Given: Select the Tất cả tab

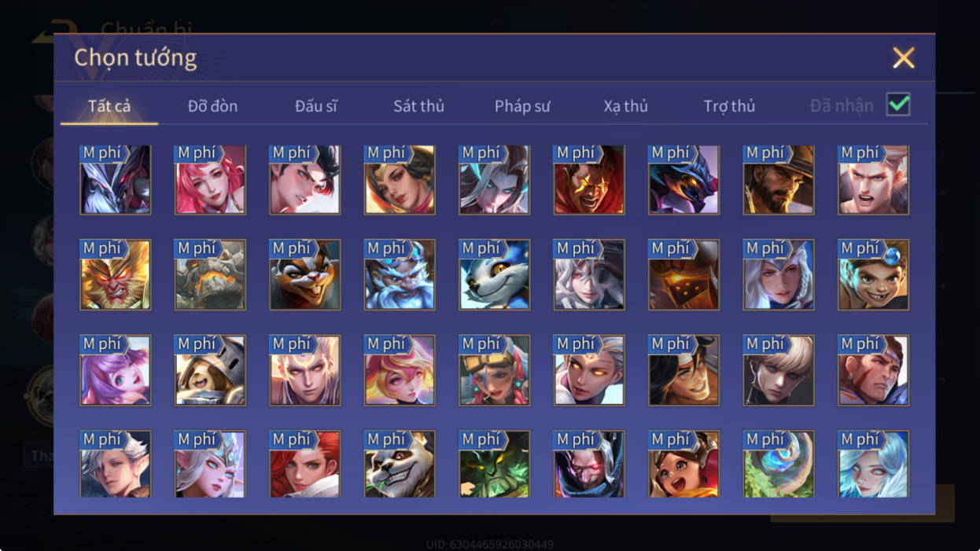Looking at the screenshot, I should [109, 106].
